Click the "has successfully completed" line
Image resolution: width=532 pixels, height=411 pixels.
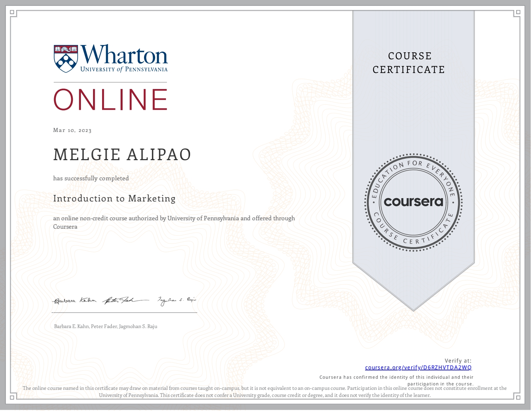click(91, 178)
